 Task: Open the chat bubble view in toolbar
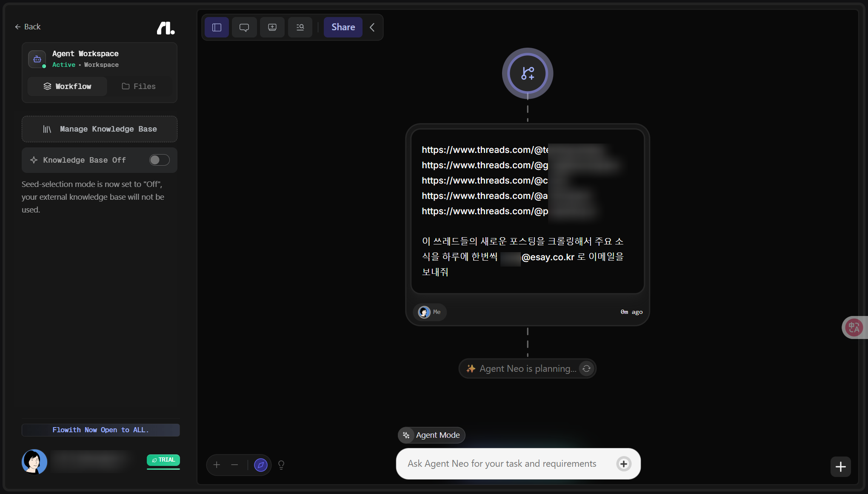tap(244, 27)
